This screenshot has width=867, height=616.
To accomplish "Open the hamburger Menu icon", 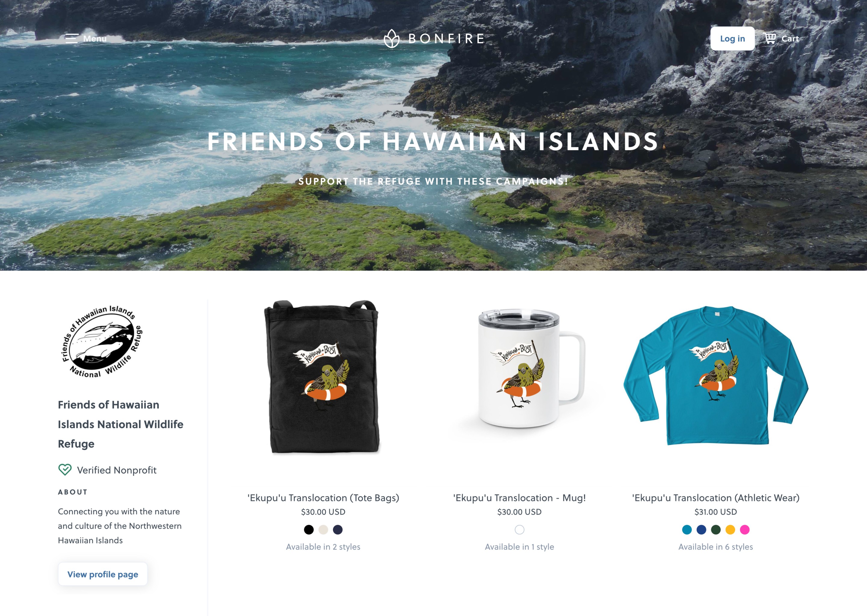I will tap(71, 38).
